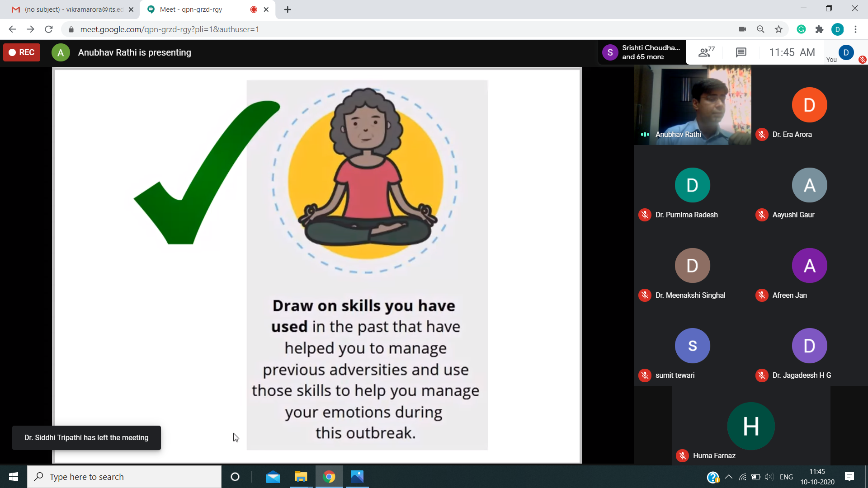Viewport: 868px width, 488px height.
Task: Open the participants list icon
Action: coord(706,52)
